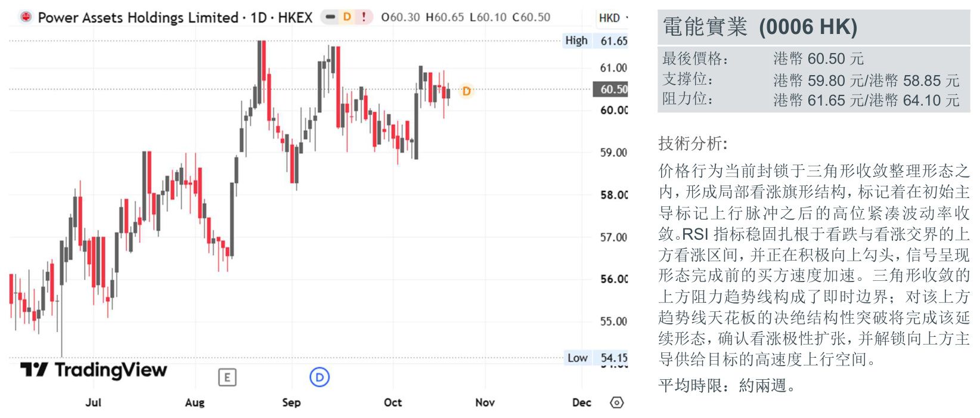Click the 57.00 level on price scale
The image size is (980, 418).
coord(613,237)
